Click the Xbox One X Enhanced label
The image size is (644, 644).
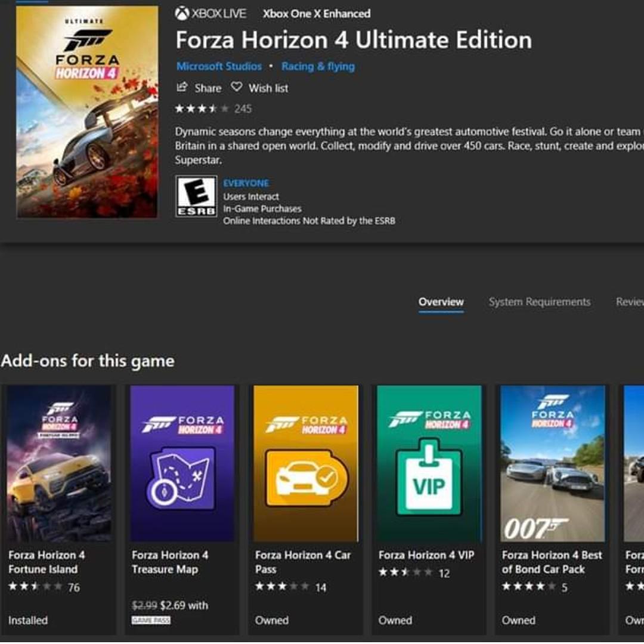coord(317,14)
